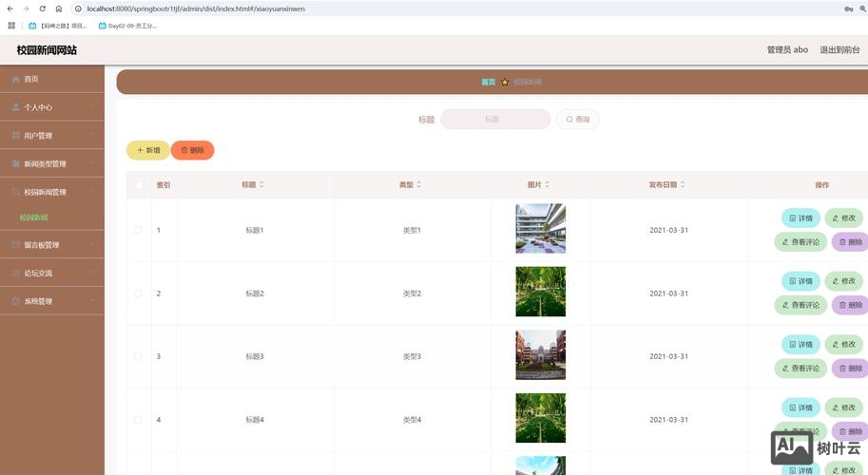Click the browser address bar URL
The width and height of the screenshot is (868, 475).
pos(196,9)
